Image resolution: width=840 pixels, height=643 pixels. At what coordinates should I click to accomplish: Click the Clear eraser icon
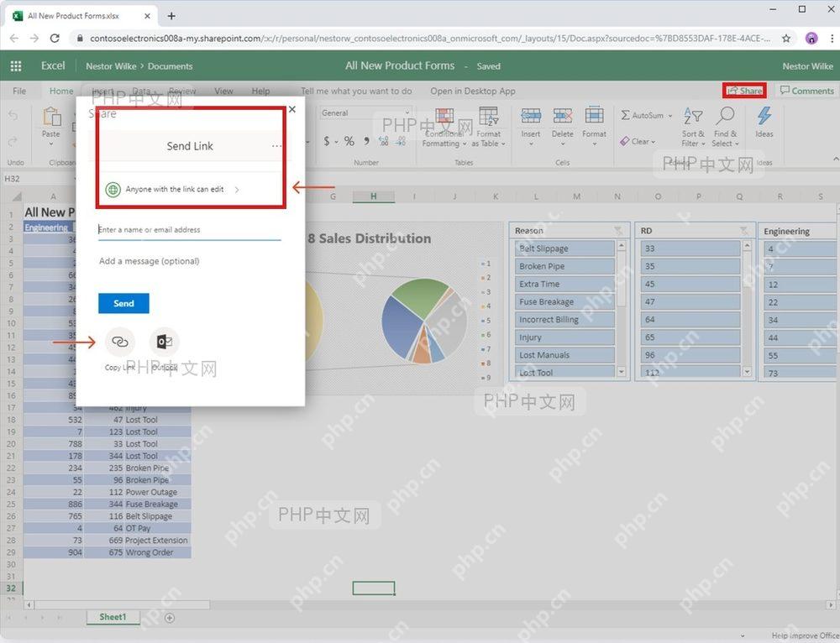coord(625,141)
